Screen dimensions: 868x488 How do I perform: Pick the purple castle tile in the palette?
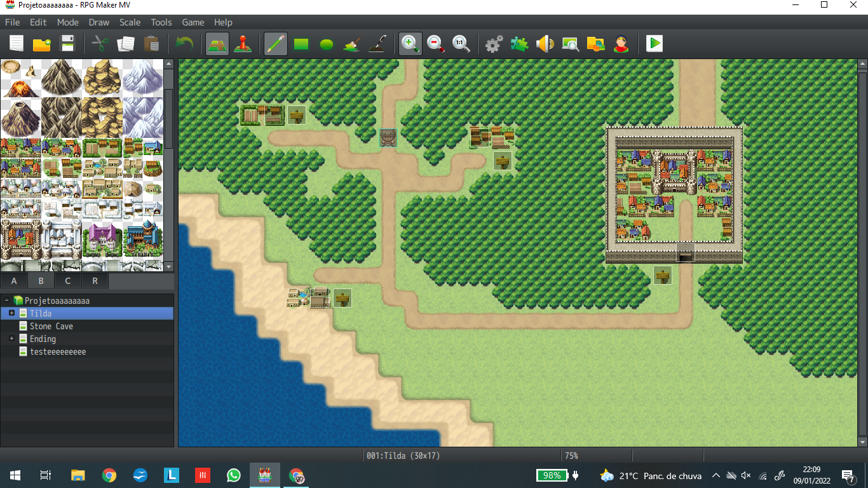(x=102, y=240)
